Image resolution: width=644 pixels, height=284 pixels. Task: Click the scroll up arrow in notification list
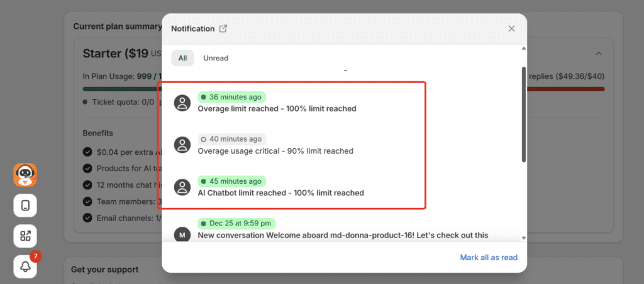[x=523, y=48]
